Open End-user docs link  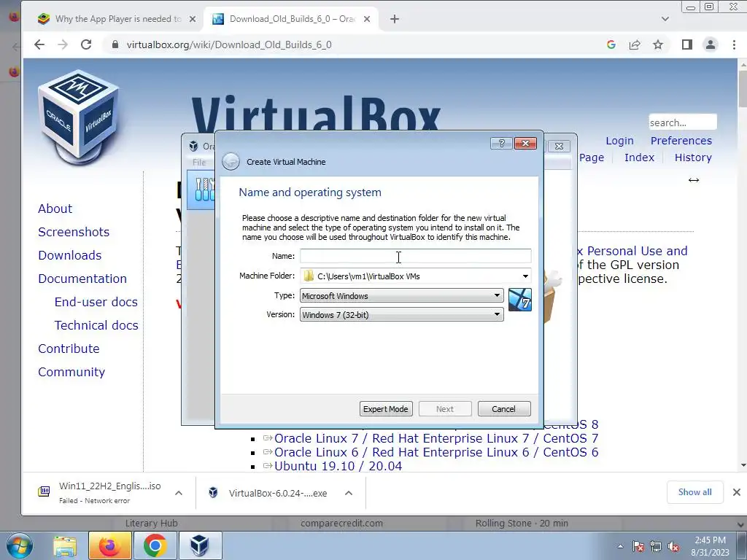(x=96, y=302)
